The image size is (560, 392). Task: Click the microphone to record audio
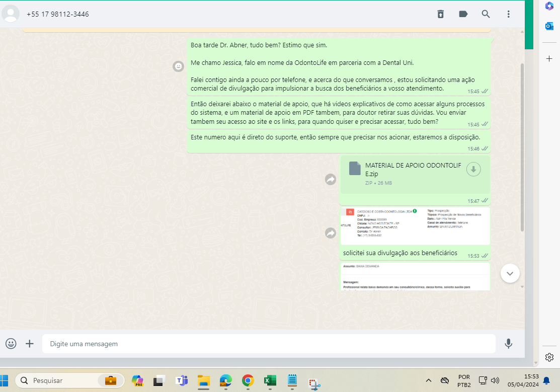click(x=508, y=344)
